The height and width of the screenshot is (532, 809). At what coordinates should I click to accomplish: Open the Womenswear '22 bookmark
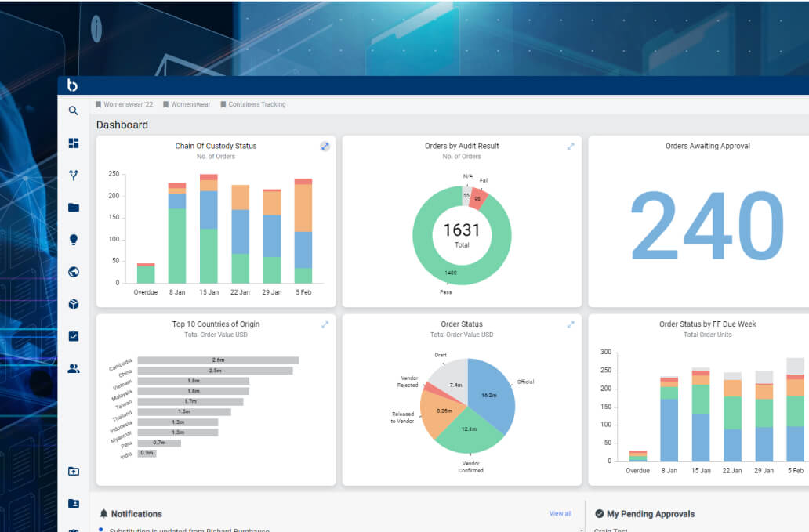coord(124,104)
